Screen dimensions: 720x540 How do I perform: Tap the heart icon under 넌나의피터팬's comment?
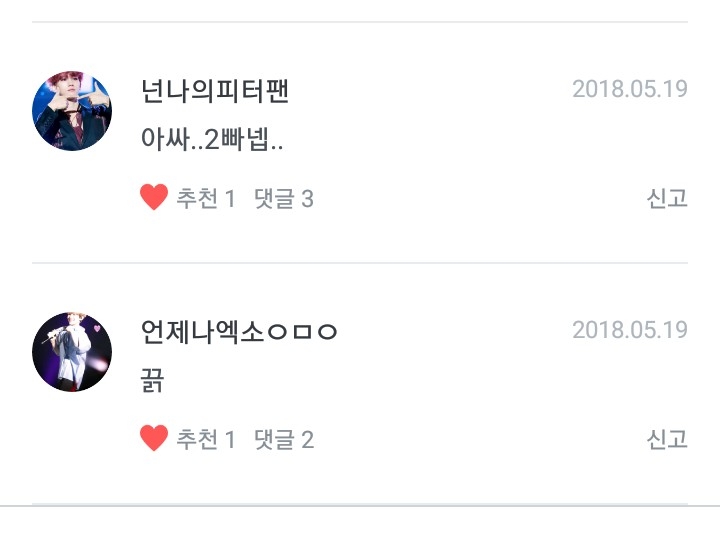154,198
